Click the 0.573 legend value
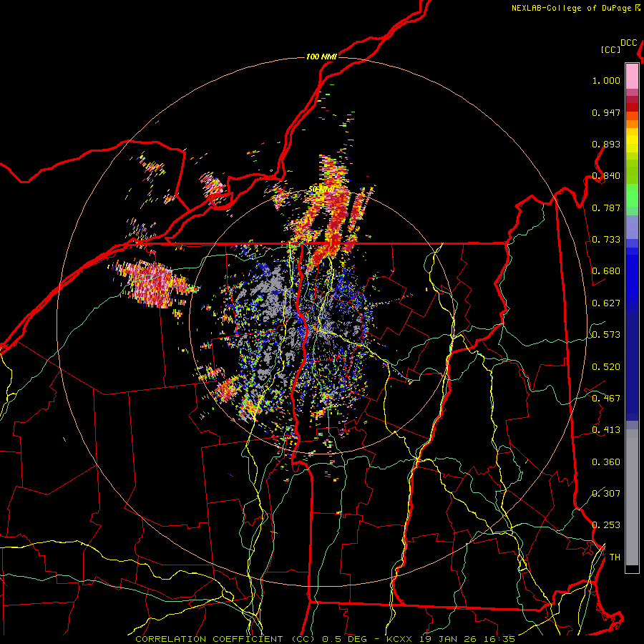The width and height of the screenshot is (644, 644). coord(606,334)
